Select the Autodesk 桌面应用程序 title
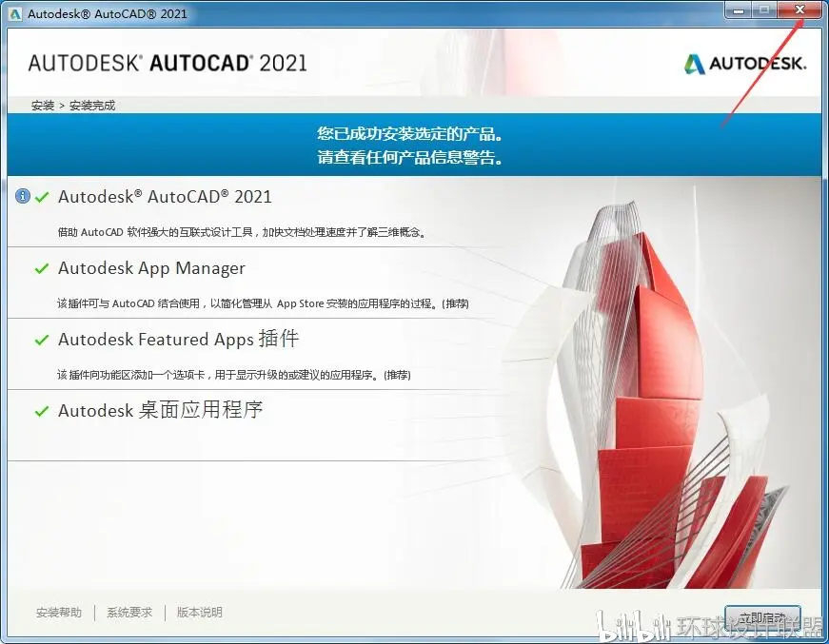Screen dimensions: 829x644 (x=160, y=410)
